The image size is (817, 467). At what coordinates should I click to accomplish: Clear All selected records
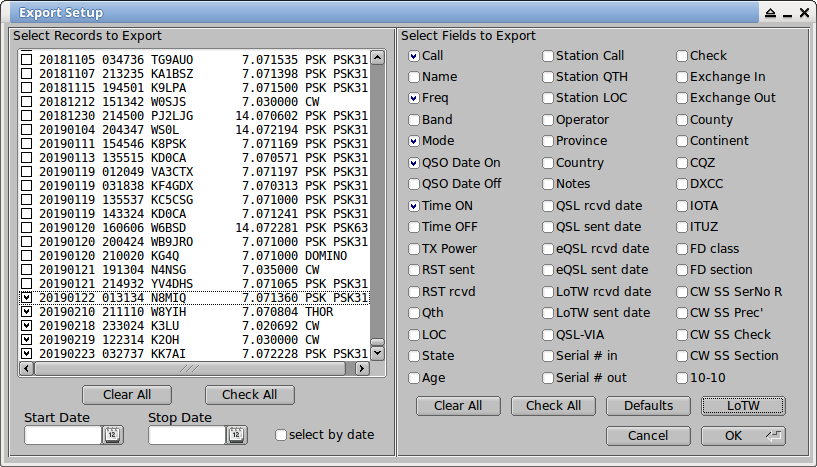click(127, 395)
